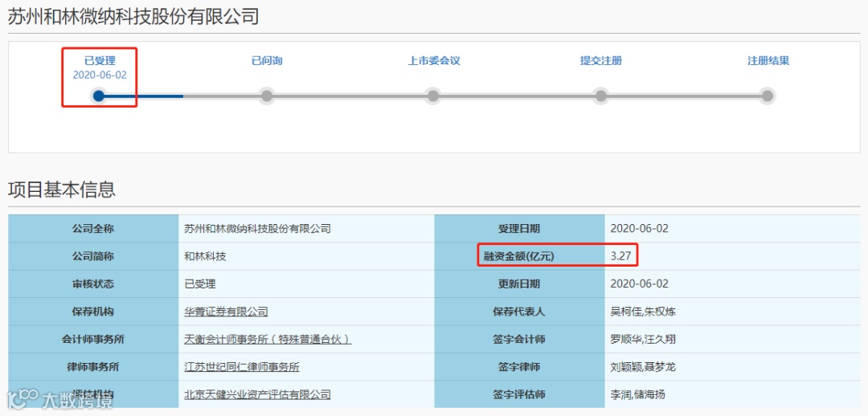Click the company full name value in the table
868x416 pixels.
[257, 228]
